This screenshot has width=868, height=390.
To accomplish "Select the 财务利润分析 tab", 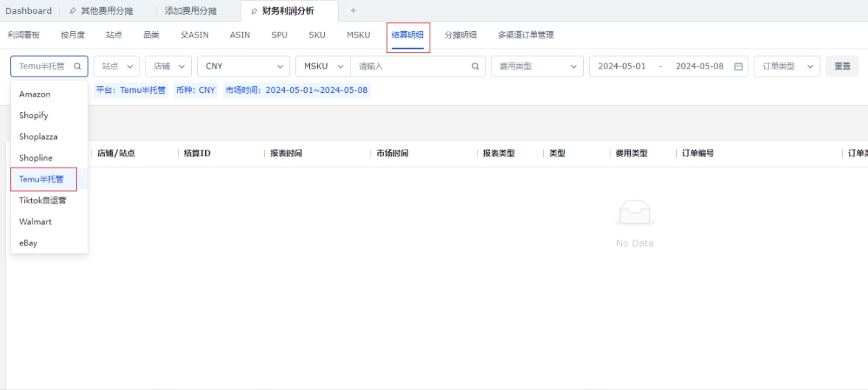I will click(289, 10).
